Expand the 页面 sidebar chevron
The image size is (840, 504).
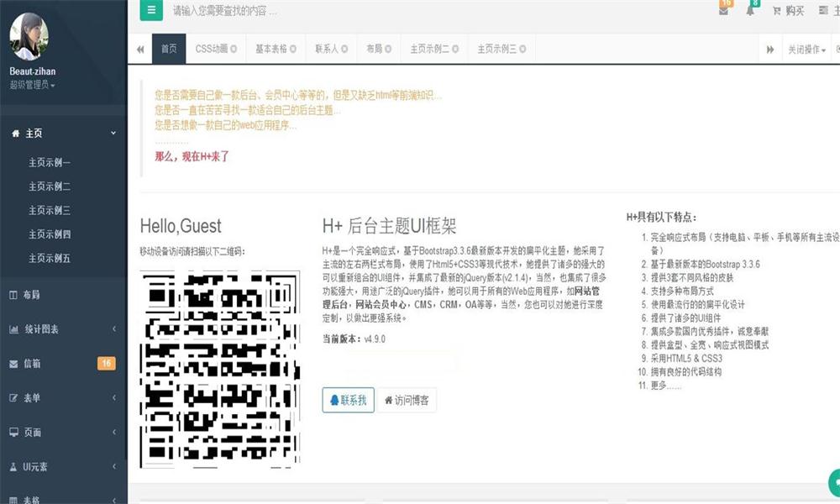(113, 432)
